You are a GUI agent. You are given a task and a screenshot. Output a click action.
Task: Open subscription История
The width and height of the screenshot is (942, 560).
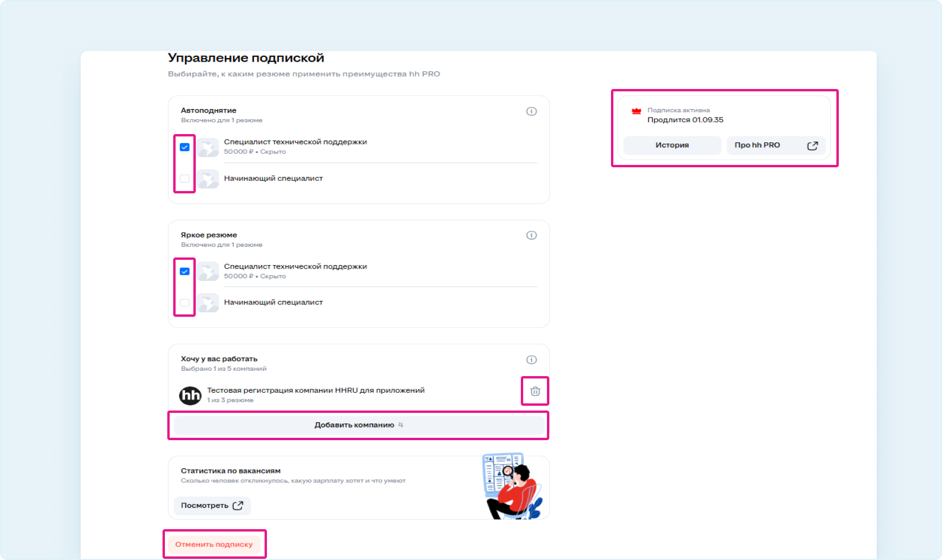pyautogui.click(x=672, y=145)
